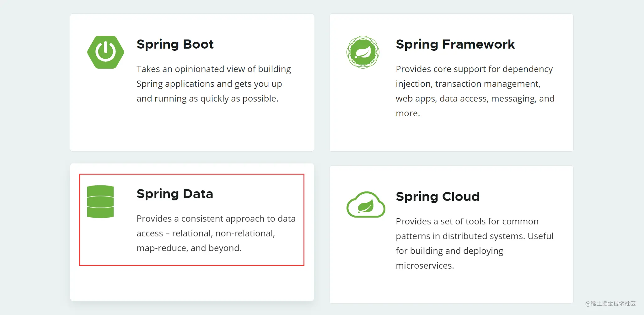Click the Spring Data description paragraph
644x315 pixels.
216,233
